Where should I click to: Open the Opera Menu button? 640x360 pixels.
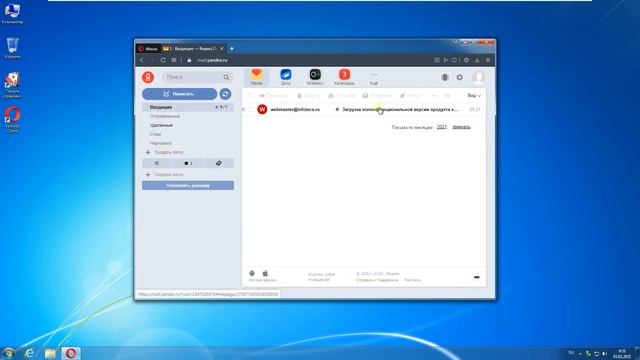click(x=148, y=49)
